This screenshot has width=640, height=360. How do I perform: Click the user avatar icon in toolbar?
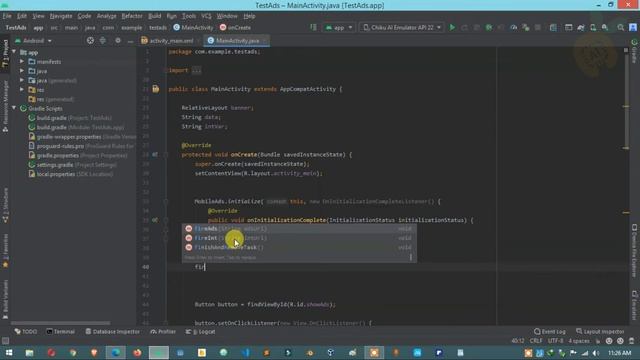pos(633,27)
